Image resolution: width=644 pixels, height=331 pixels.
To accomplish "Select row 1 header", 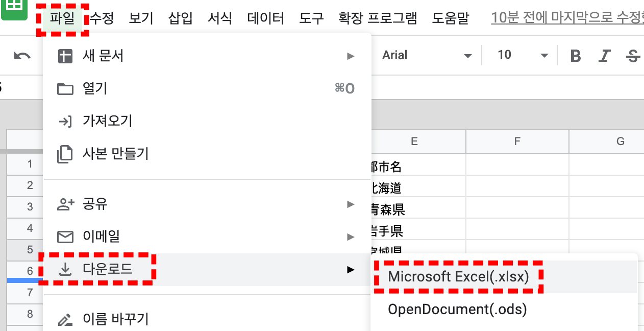I will pyautogui.click(x=25, y=164).
